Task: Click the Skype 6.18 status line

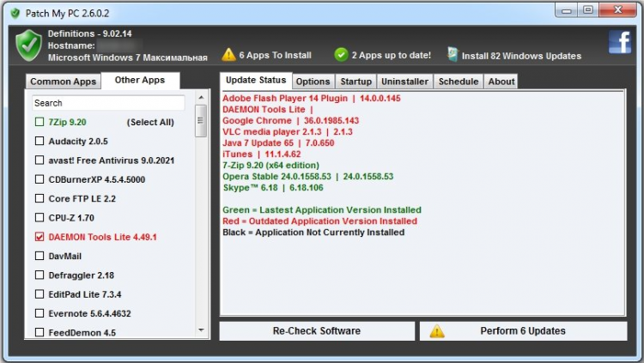Action: click(273, 188)
